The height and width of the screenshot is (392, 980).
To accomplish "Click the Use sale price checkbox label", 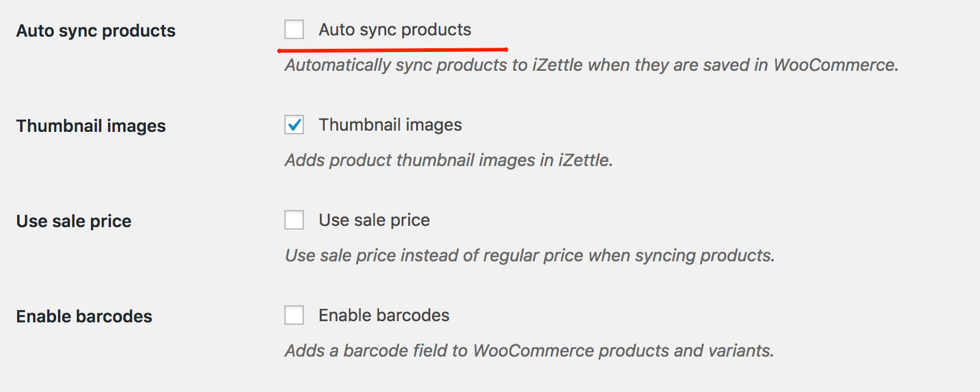I will (373, 220).
